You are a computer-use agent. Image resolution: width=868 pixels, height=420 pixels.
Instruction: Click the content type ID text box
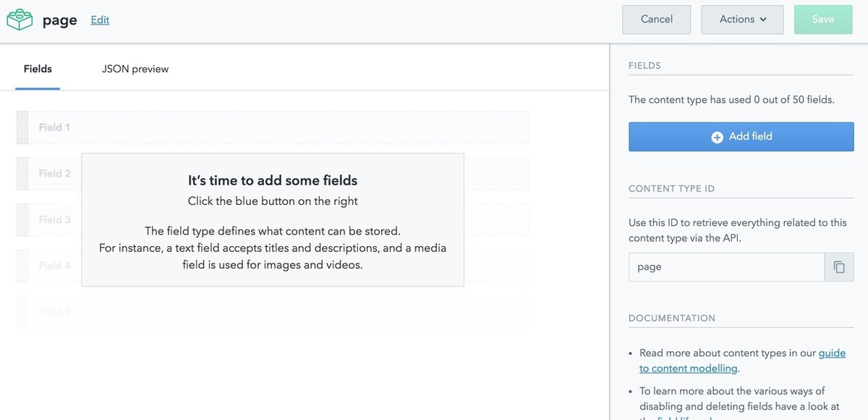(x=726, y=267)
